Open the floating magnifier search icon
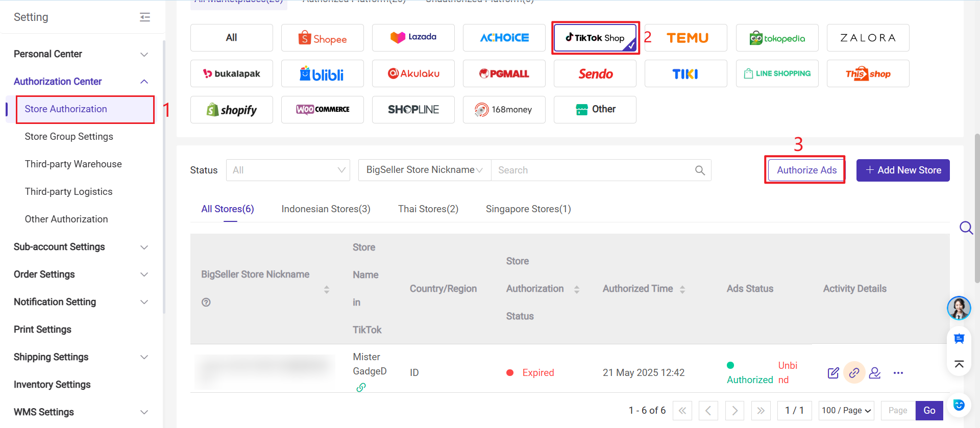This screenshot has width=980, height=428. click(x=966, y=228)
